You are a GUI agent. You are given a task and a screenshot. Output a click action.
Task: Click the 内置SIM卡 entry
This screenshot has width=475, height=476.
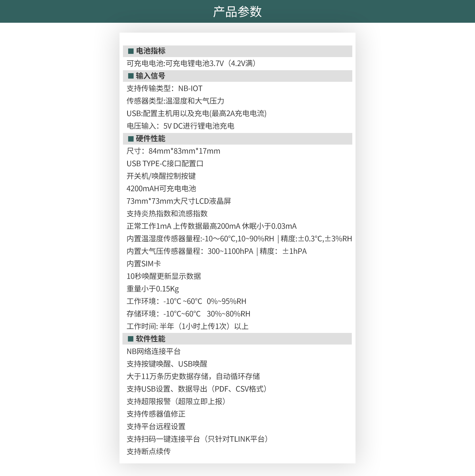(x=143, y=264)
